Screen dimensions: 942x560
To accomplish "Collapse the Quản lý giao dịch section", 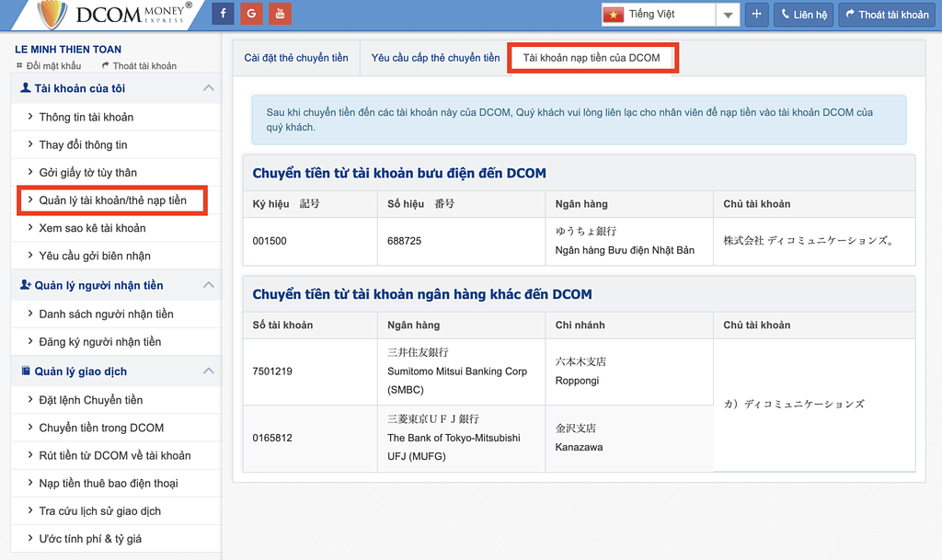I will tap(207, 371).
